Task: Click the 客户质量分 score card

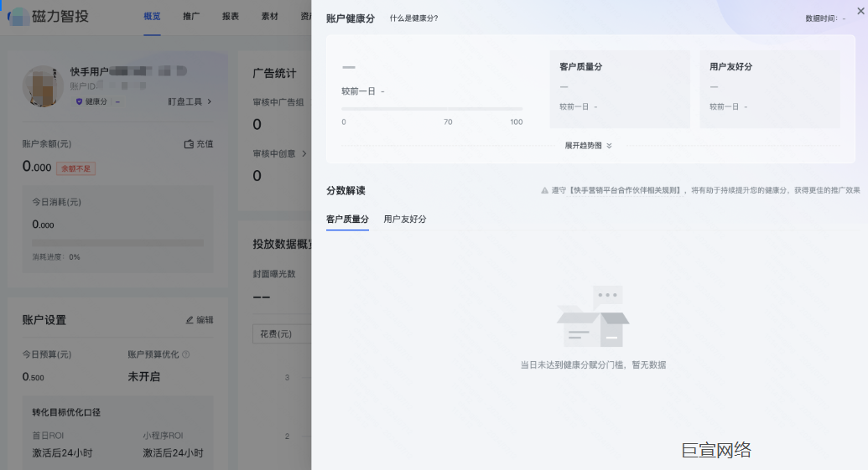Action: coord(620,89)
